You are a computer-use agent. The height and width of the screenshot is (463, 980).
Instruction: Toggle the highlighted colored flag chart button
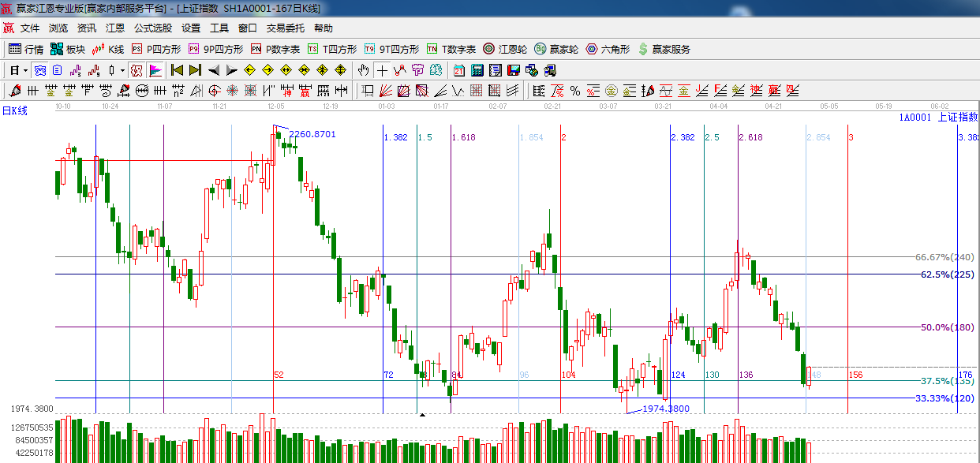coord(155,70)
